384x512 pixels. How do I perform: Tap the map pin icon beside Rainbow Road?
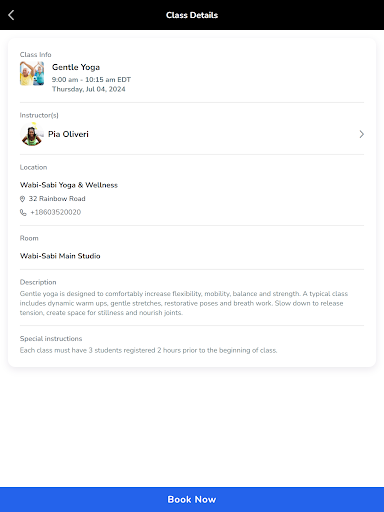pyautogui.click(x=22, y=199)
